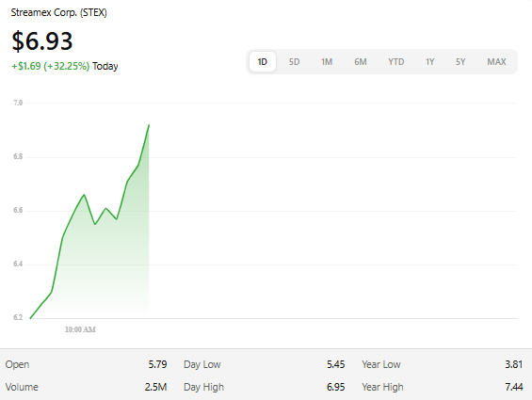Show the 6M price history
This screenshot has height=400, width=532.
(x=361, y=62)
